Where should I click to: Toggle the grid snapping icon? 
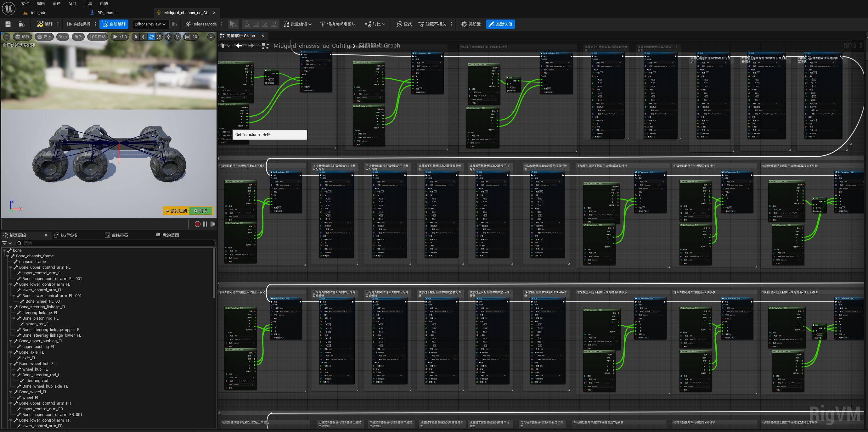click(187, 37)
